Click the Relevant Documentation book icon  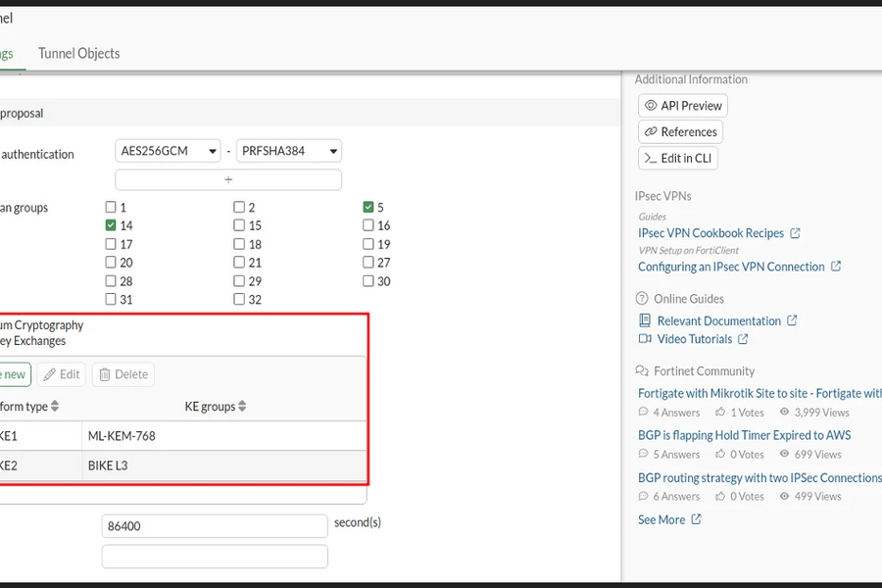[x=645, y=320]
